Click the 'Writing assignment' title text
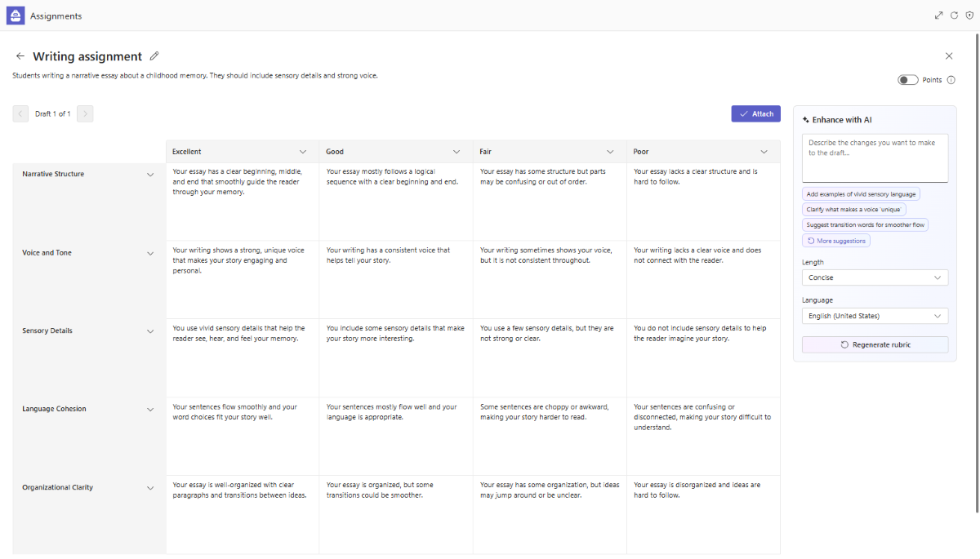 click(87, 56)
